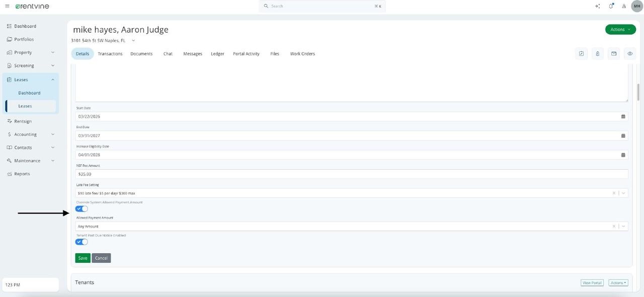Click the AI sparkle icon in header
The image size is (644, 297).
point(597,6)
